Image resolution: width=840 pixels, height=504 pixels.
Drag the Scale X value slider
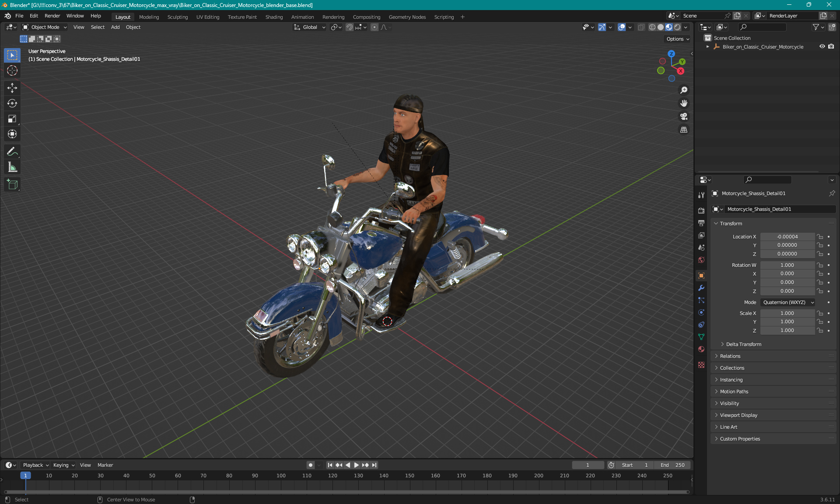tap(787, 313)
